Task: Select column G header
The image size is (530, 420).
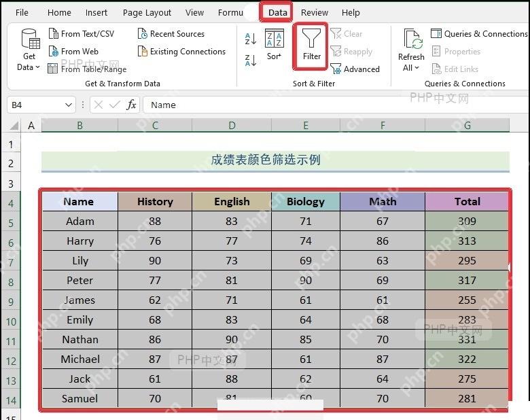Action: pyautogui.click(x=467, y=126)
